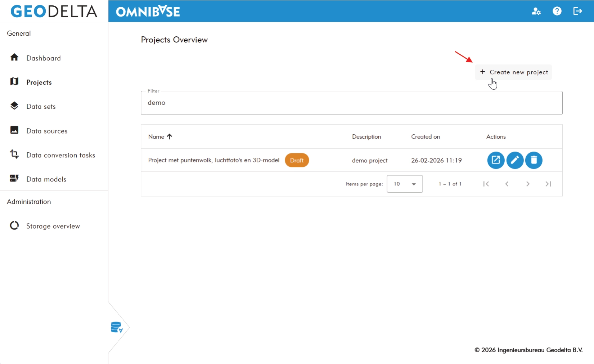The width and height of the screenshot is (594, 364).
Task: Open the Storage overview page
Action: 53,226
